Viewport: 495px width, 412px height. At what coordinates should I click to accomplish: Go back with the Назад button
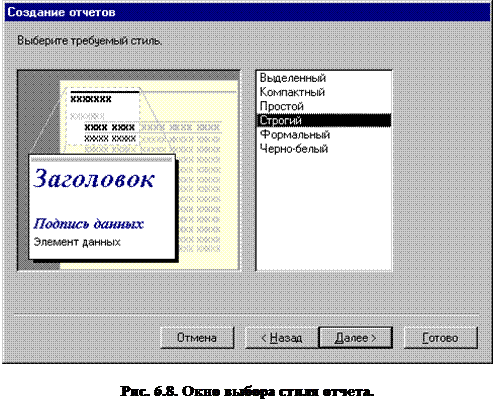pos(282,338)
